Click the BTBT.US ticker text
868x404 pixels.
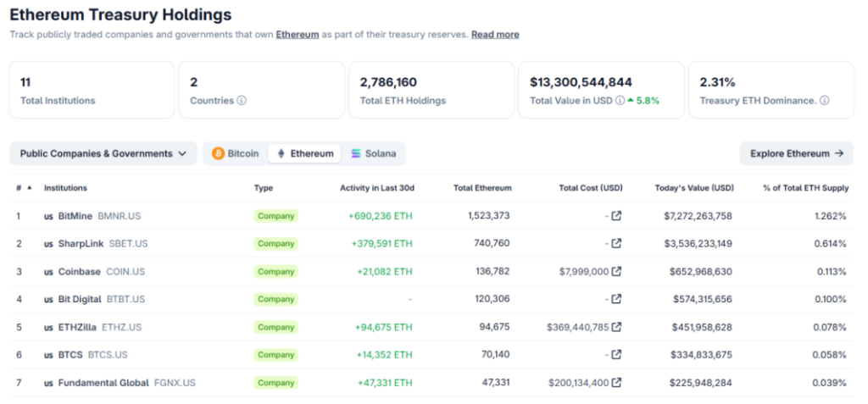click(125, 299)
